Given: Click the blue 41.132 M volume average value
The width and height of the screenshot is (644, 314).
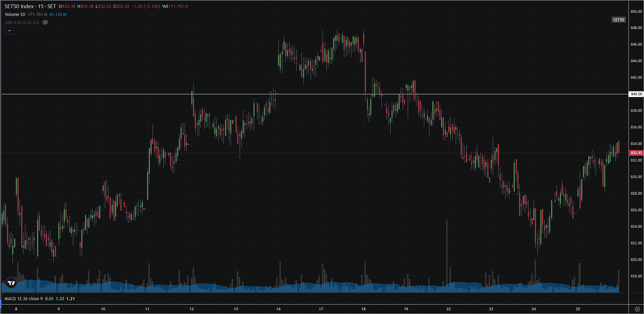Looking at the screenshot, I should tap(58, 15).
